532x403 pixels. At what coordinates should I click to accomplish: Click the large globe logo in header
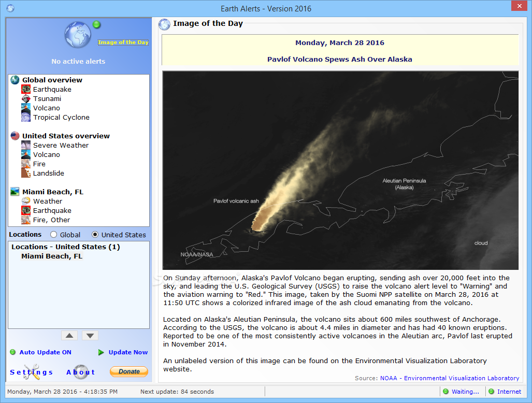coord(78,35)
